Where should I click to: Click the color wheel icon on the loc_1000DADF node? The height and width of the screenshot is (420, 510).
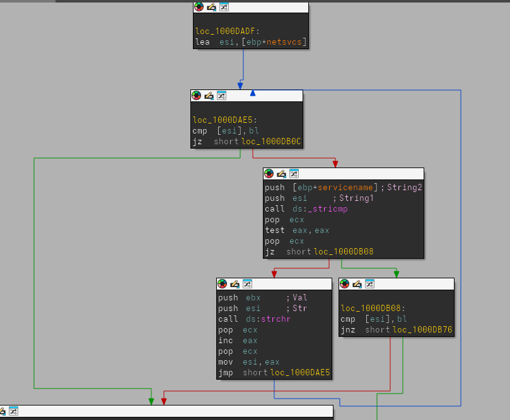pyautogui.click(x=199, y=7)
